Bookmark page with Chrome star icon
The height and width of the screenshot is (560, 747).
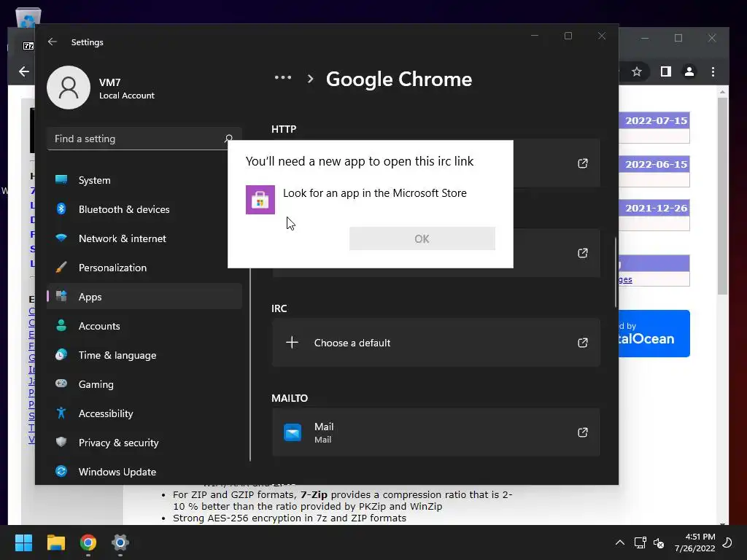pyautogui.click(x=636, y=71)
